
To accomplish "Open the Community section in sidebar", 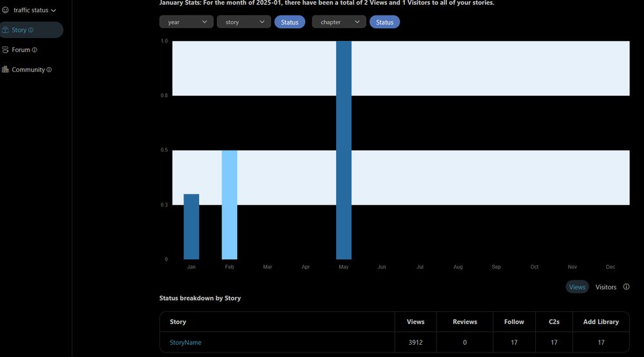I will pos(28,69).
